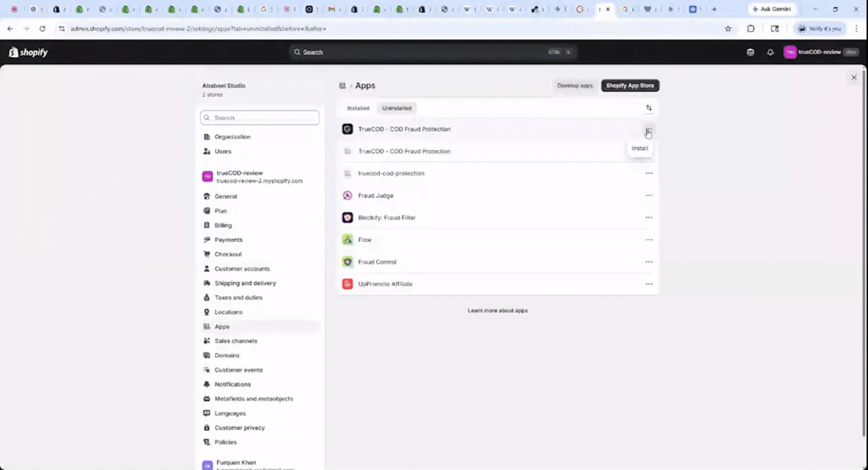The width and height of the screenshot is (868, 470).
Task: Select Apps in settings sidebar
Action: click(x=260, y=326)
